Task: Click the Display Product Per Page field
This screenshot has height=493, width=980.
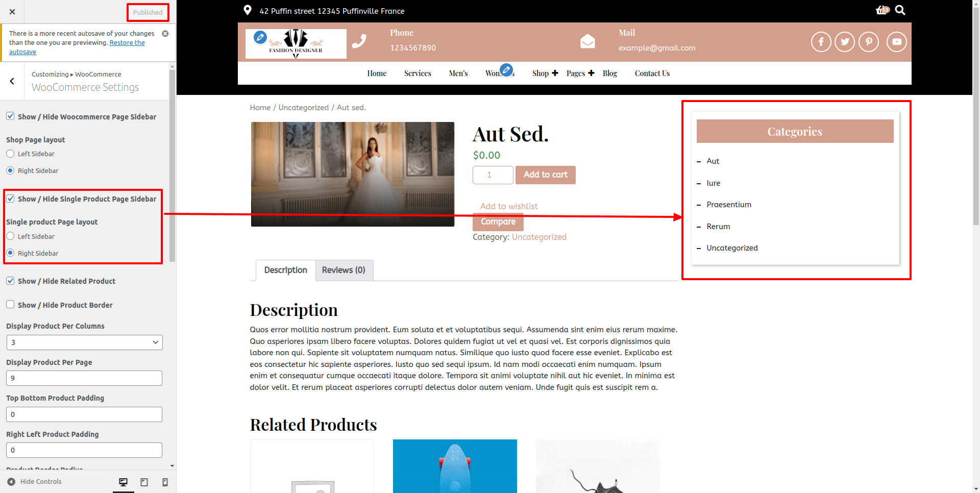Action: [84, 378]
